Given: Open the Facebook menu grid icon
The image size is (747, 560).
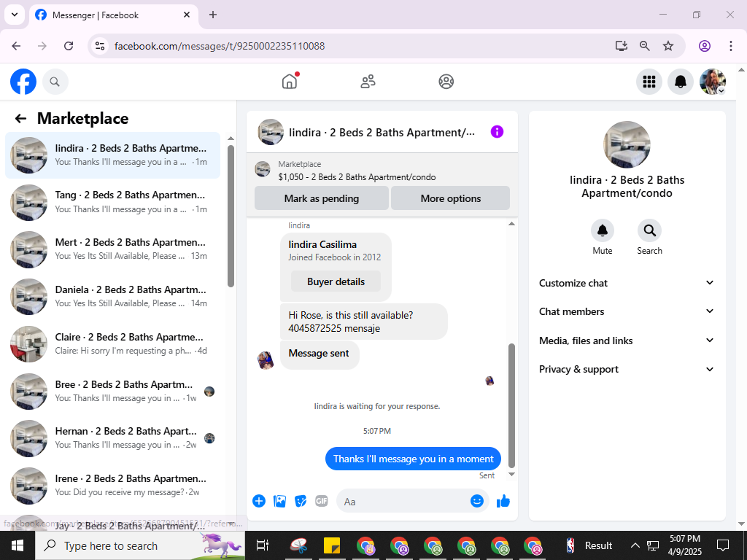Looking at the screenshot, I should pos(649,82).
